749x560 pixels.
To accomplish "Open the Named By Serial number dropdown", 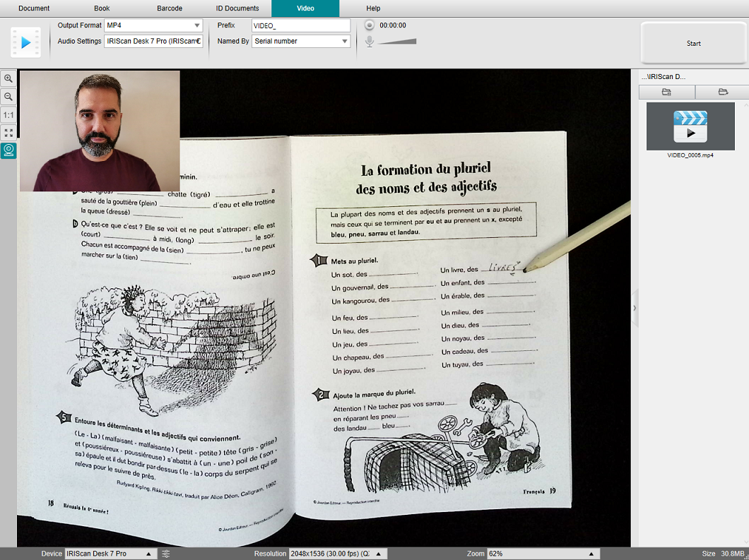I will 301,41.
